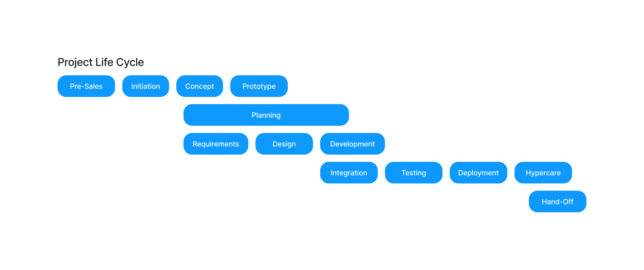Image resolution: width=644 pixels, height=270 pixels.
Task: Click the Integration phase button
Action: [349, 172]
